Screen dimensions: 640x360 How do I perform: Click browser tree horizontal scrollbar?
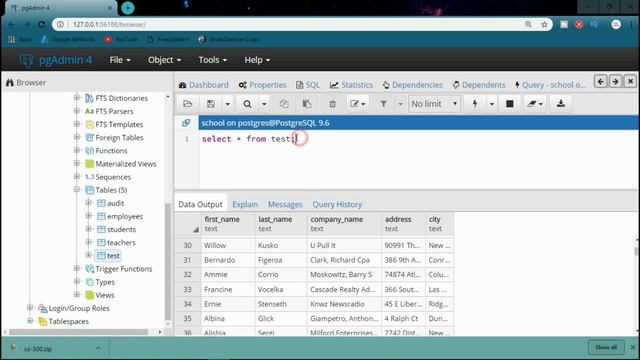point(79,332)
